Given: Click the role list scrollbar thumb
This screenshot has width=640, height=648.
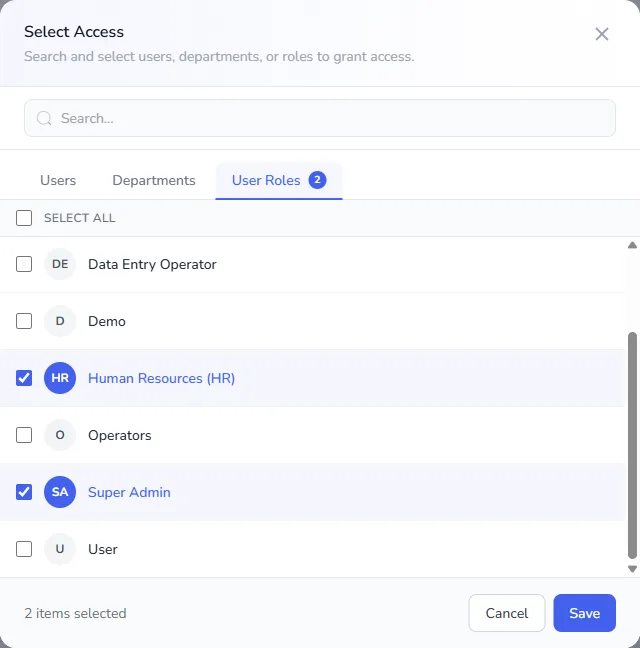Looking at the screenshot, I should tap(632, 446).
